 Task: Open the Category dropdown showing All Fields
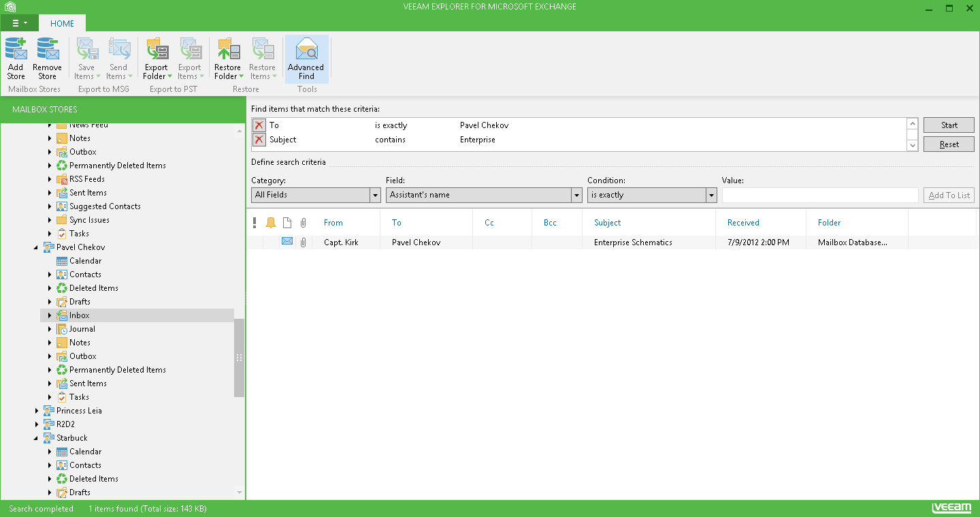tap(316, 195)
